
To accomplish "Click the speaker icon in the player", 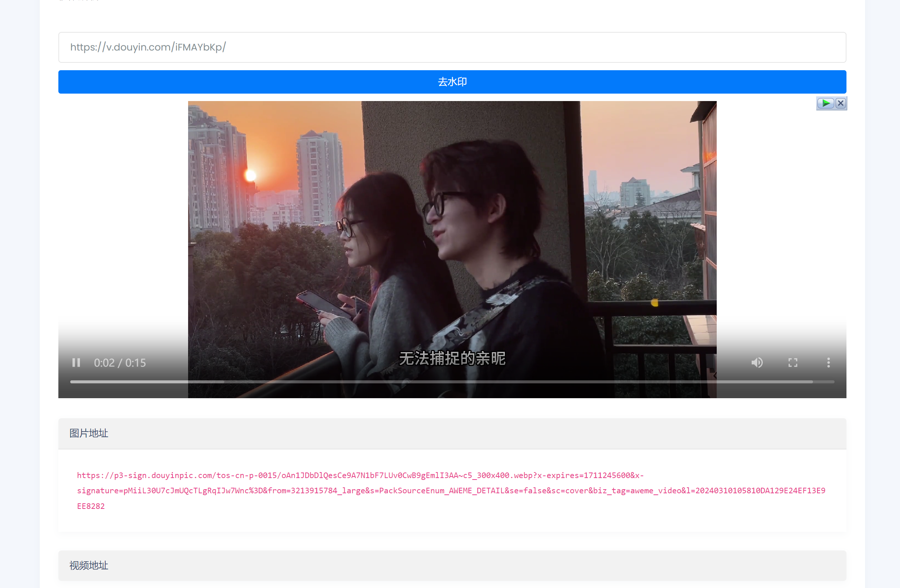I will coord(757,363).
